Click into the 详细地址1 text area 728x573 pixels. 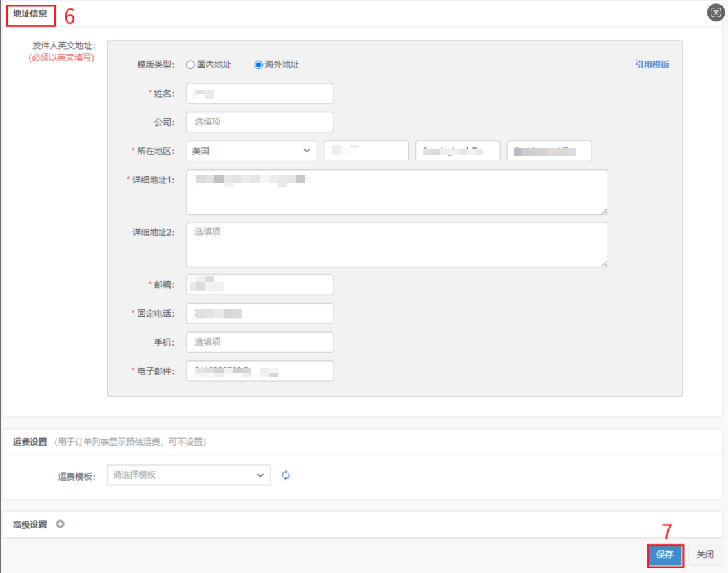397,193
